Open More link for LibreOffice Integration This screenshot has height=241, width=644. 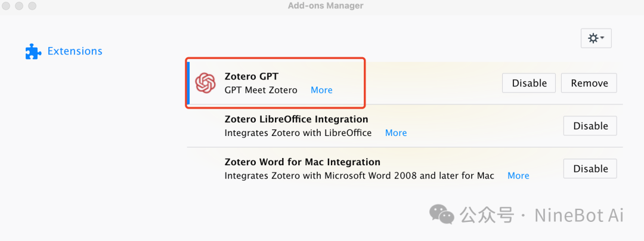click(x=396, y=132)
